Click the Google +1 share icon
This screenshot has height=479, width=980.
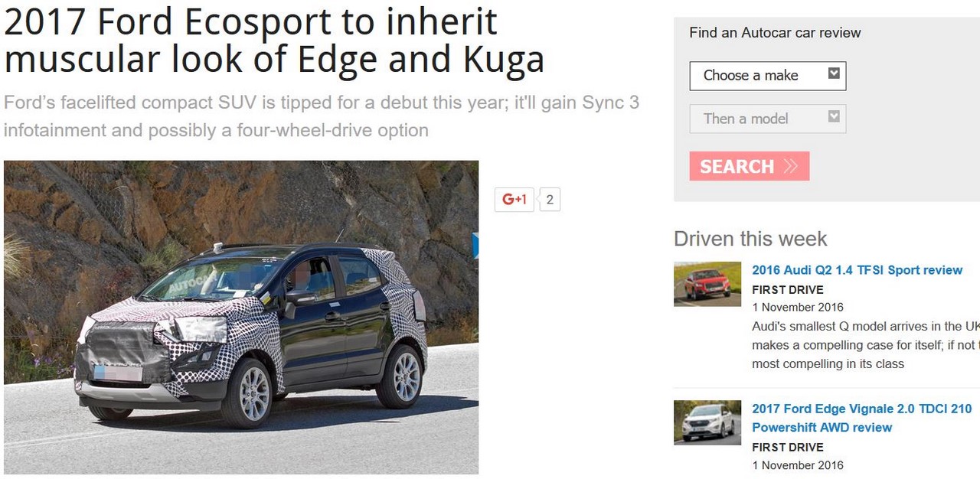tap(514, 200)
